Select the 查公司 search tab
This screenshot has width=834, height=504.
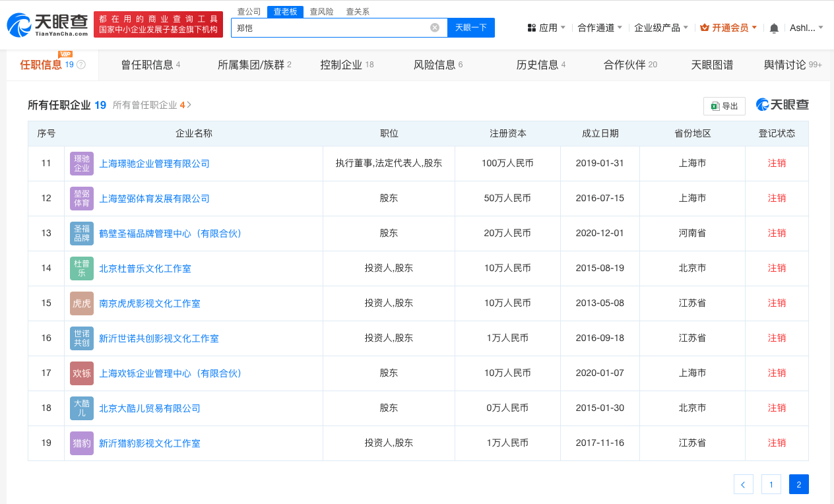[249, 12]
